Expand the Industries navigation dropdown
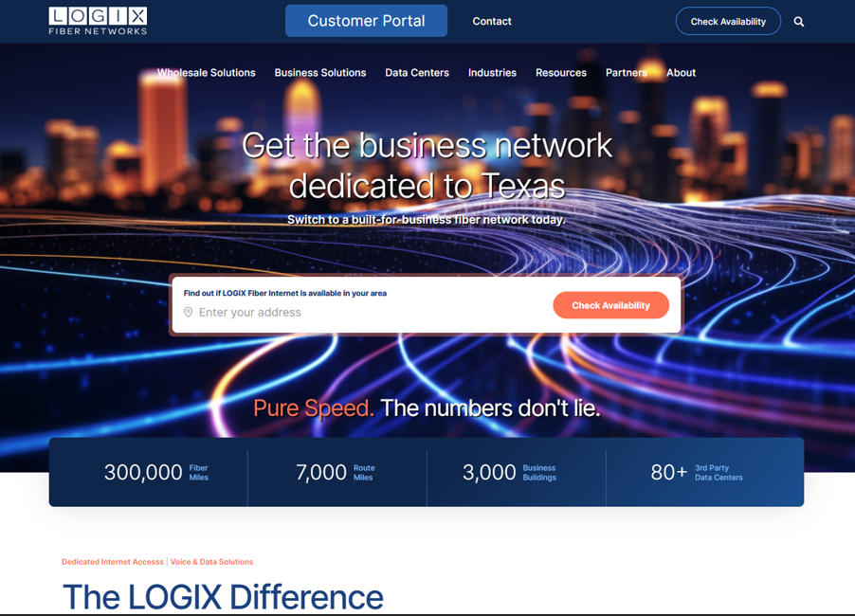Image resolution: width=855 pixels, height=616 pixels. click(x=492, y=72)
